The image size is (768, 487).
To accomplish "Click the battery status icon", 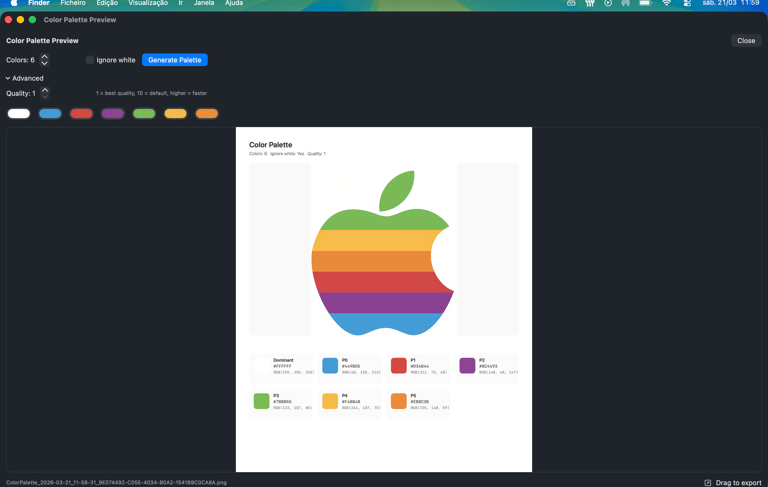I will point(645,3).
